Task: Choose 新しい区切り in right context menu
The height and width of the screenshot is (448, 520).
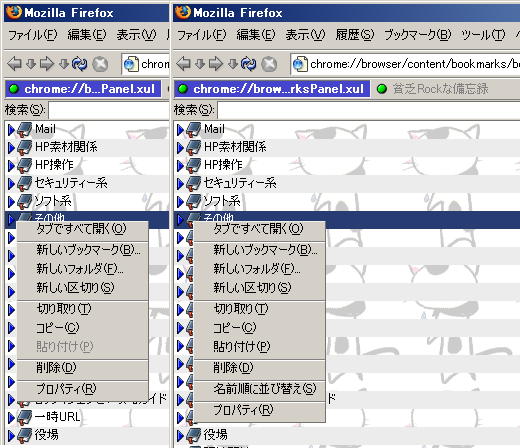Action: click(259, 288)
